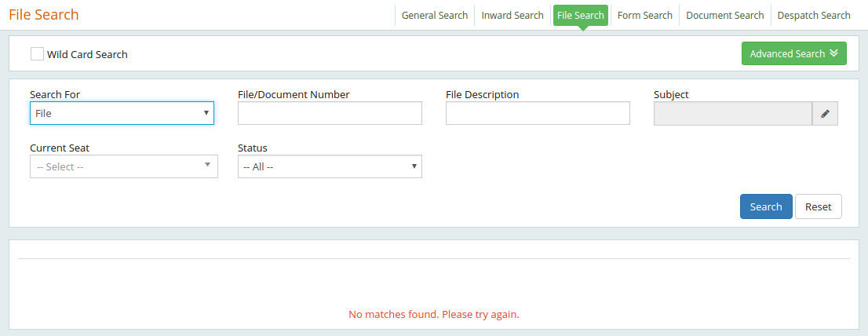
Task: Focus the File/Document Number field
Action: (x=330, y=113)
